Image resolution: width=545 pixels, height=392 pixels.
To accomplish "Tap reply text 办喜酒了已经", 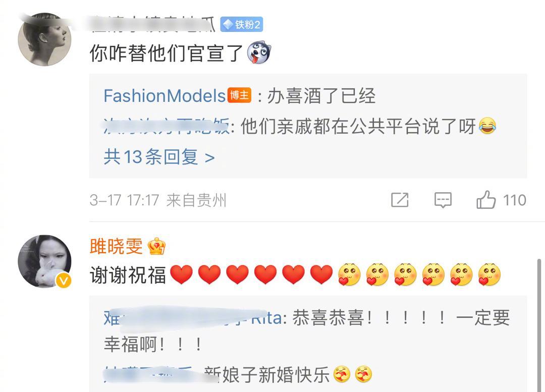I will [321, 95].
